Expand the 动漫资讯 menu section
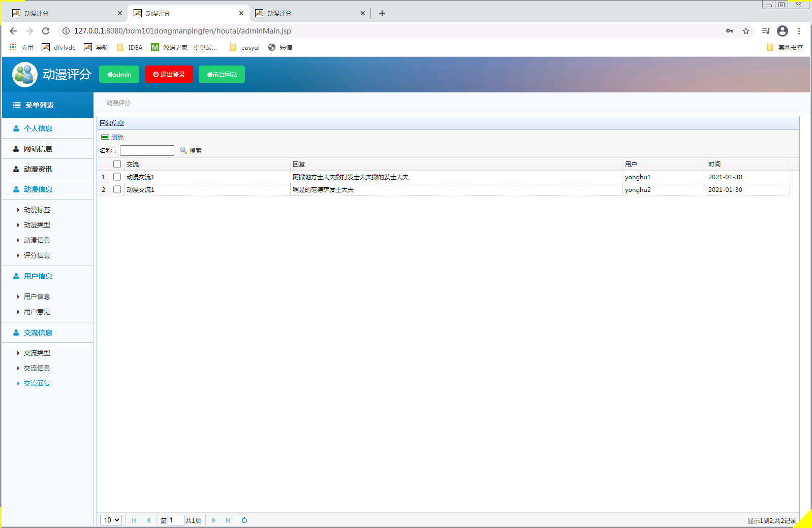 48,169
